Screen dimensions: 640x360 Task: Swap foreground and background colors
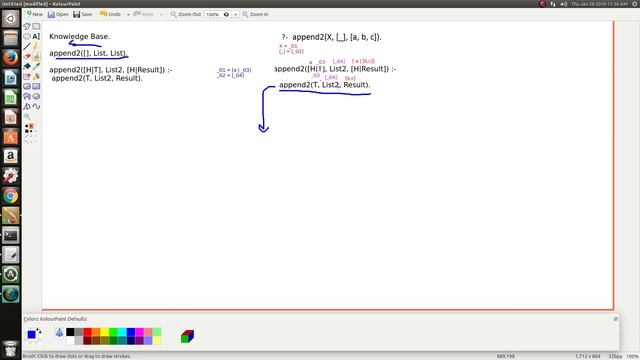(x=39, y=330)
